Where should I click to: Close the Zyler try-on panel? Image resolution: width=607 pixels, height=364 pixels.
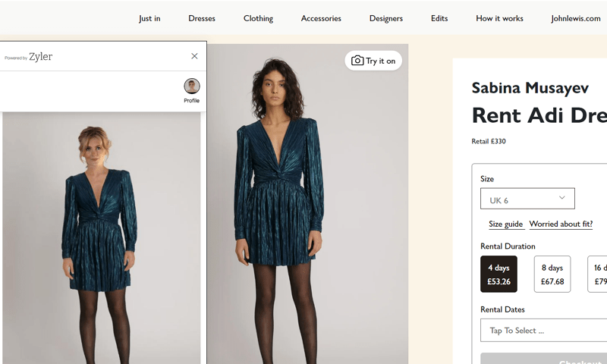[194, 56]
